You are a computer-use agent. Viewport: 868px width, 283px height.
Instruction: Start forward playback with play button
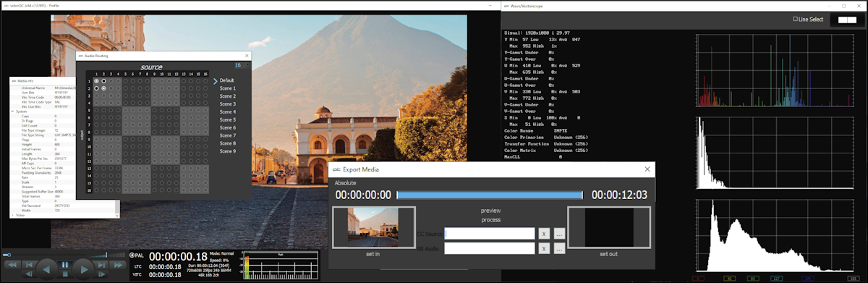point(83,270)
